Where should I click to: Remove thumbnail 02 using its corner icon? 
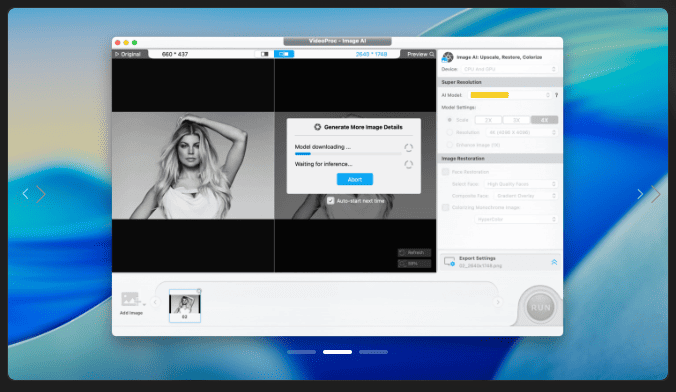[199, 291]
